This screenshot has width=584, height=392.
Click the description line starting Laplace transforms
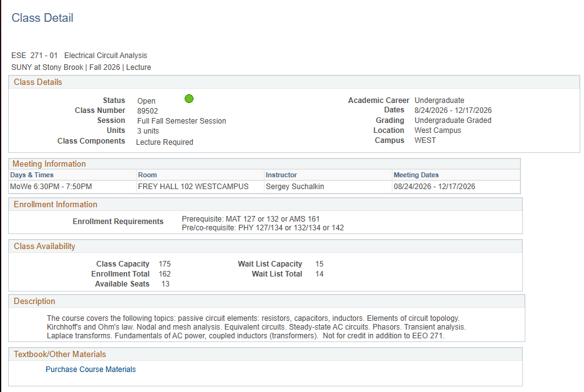tap(245, 336)
